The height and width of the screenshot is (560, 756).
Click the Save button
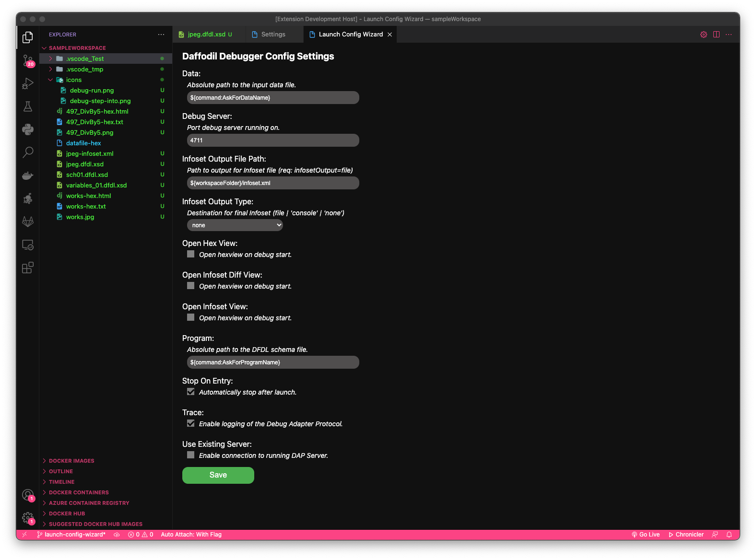point(218,475)
